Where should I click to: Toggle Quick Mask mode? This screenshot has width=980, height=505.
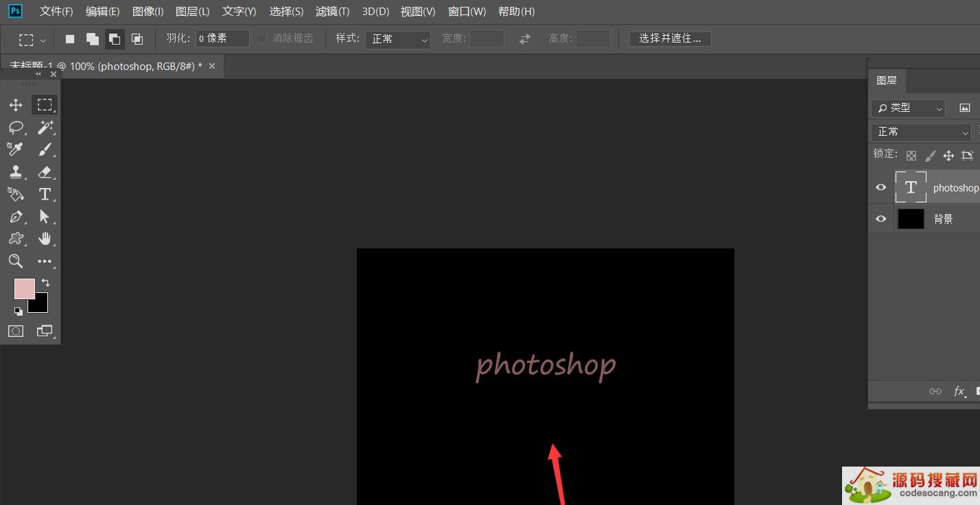coord(16,331)
